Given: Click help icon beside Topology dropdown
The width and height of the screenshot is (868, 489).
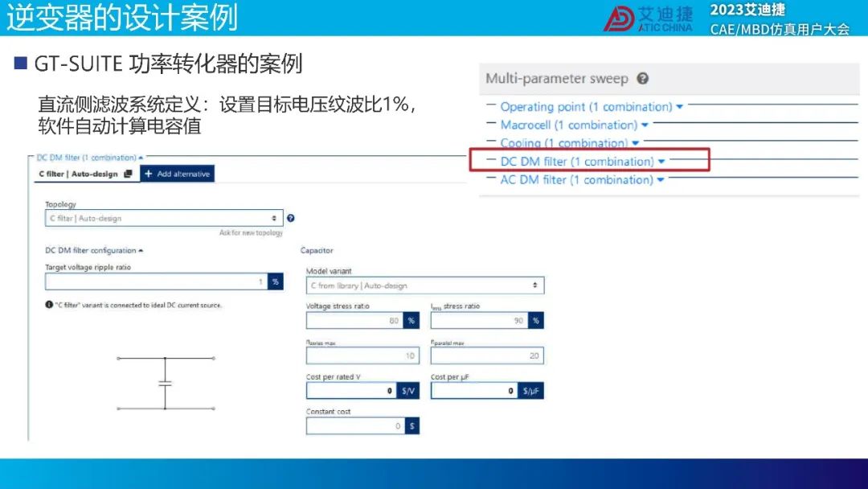Looking at the screenshot, I should (291, 218).
